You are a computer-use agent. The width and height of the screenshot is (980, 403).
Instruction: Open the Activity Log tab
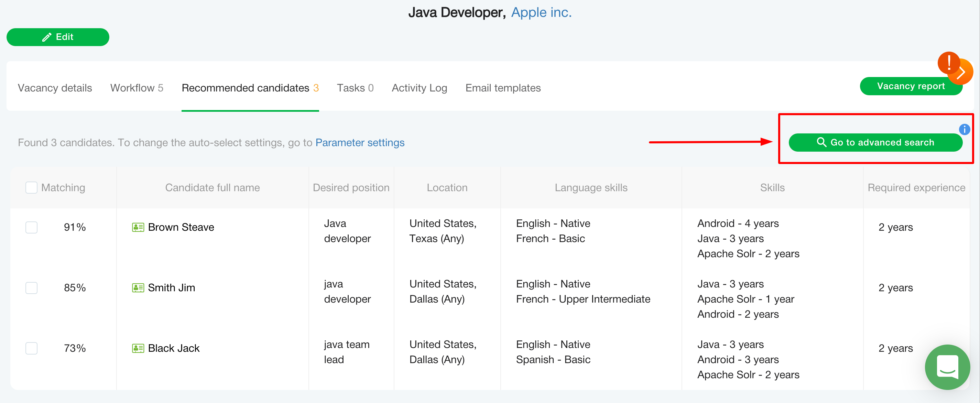pos(419,88)
